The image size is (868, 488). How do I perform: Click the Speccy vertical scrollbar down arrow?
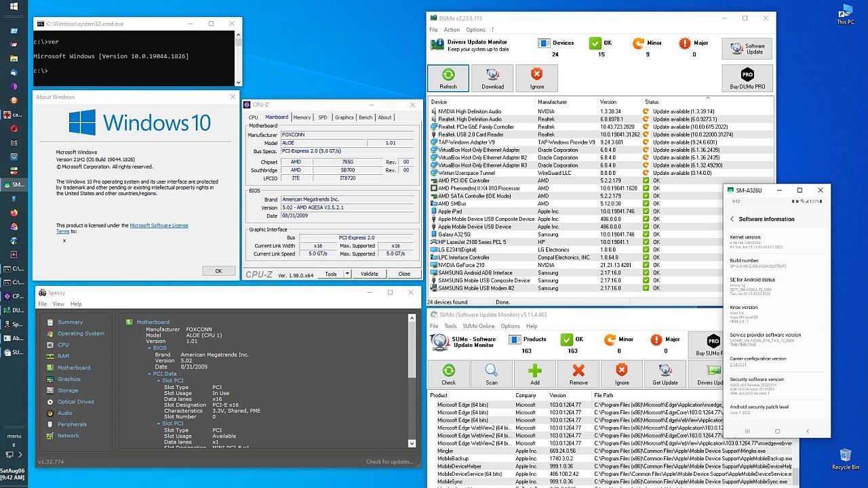(x=412, y=443)
